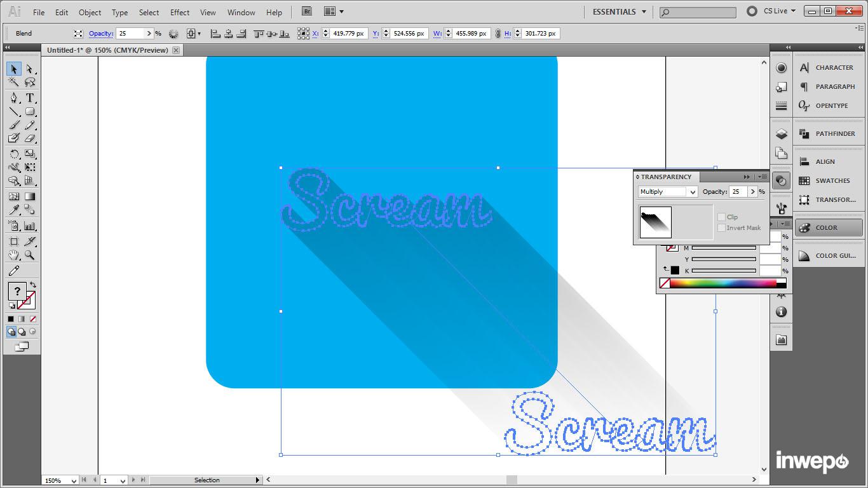Viewport: 868px width, 488px height.
Task: Open the Swatches panel
Action: (x=829, y=181)
